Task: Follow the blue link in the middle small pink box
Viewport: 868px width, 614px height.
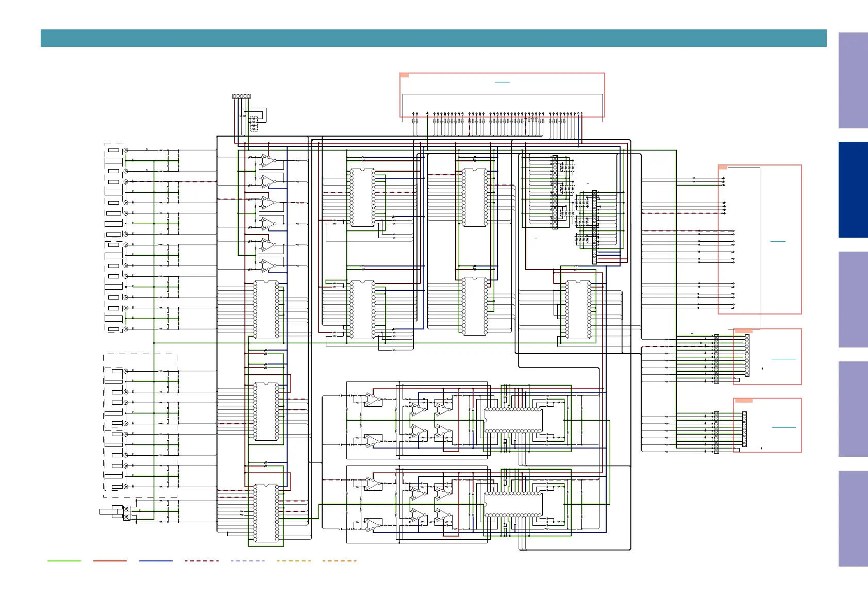Action: [783, 359]
